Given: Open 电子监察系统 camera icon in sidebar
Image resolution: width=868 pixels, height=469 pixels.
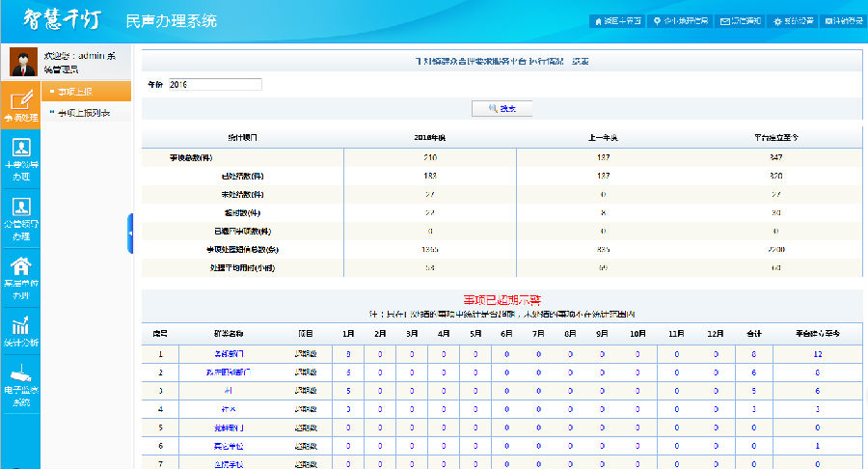Looking at the screenshot, I should pos(20,373).
